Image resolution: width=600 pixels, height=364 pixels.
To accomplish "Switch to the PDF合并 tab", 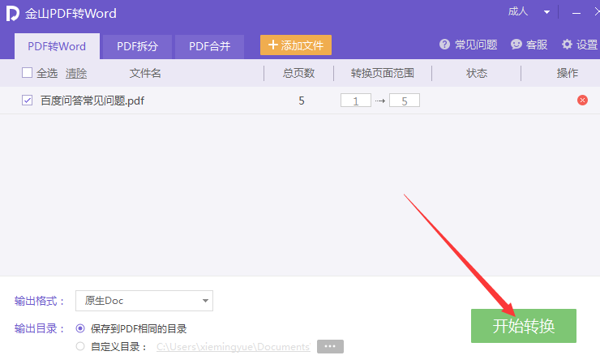I will [x=210, y=46].
